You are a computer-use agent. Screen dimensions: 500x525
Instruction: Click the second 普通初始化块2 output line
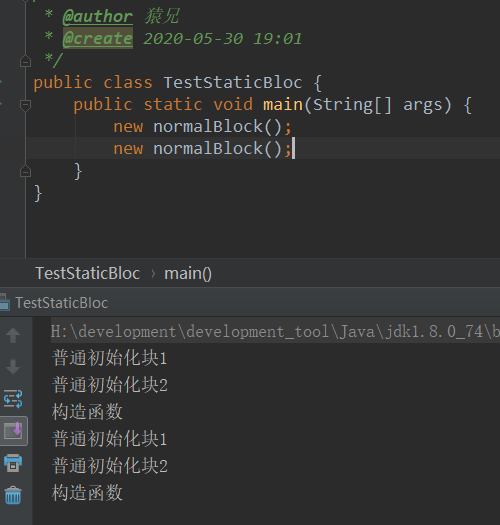[x=110, y=466]
